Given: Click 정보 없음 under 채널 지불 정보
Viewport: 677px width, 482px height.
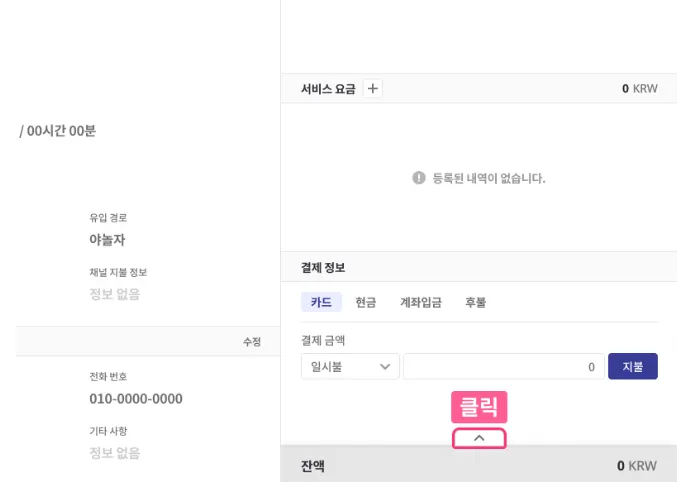Looking at the screenshot, I should tap(114, 294).
